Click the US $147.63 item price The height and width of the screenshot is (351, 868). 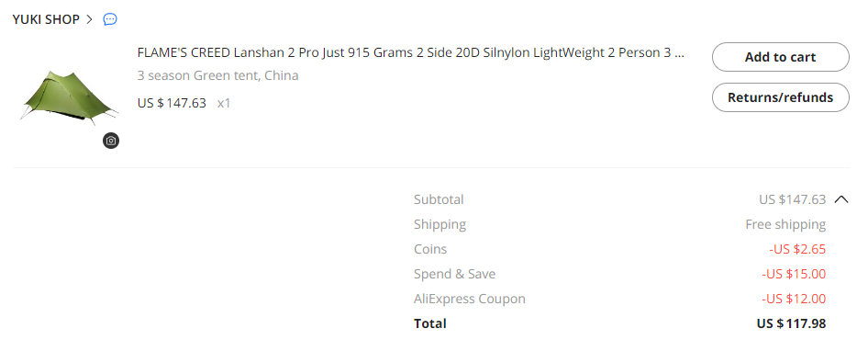pos(172,103)
